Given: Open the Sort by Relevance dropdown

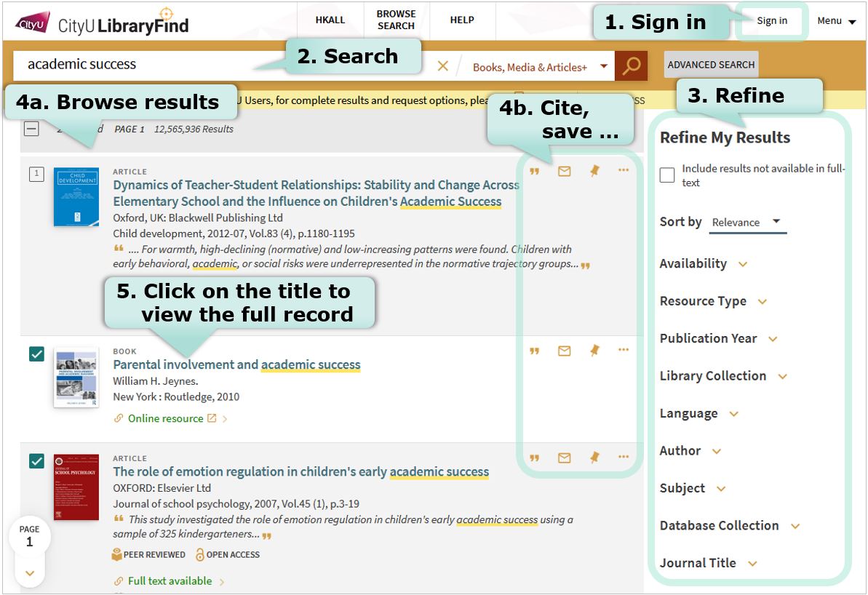Looking at the screenshot, I should 744,222.
